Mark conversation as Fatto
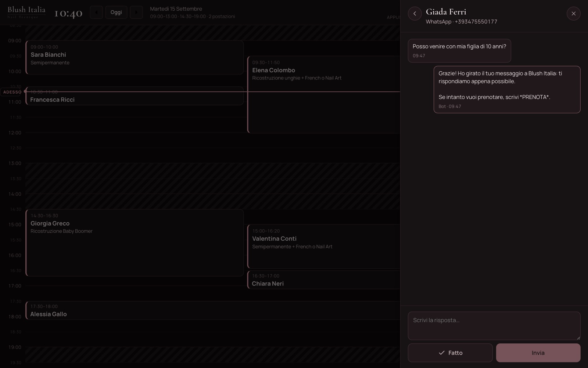588x368 pixels. (x=450, y=353)
